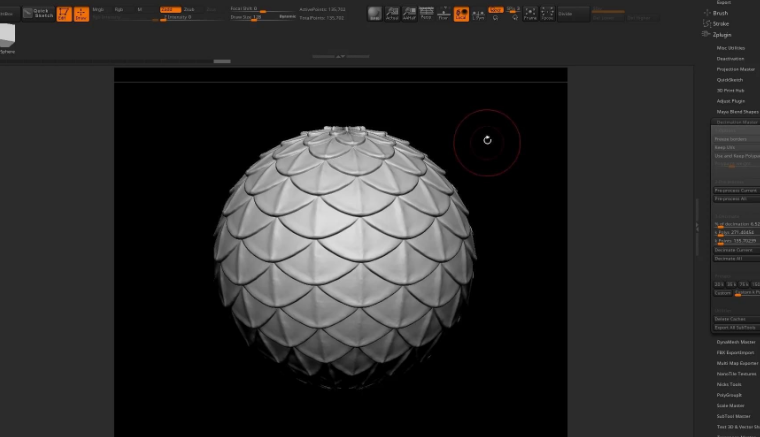Toggle Zadd sculpt mode
The height and width of the screenshot is (437, 760).
click(x=170, y=9)
